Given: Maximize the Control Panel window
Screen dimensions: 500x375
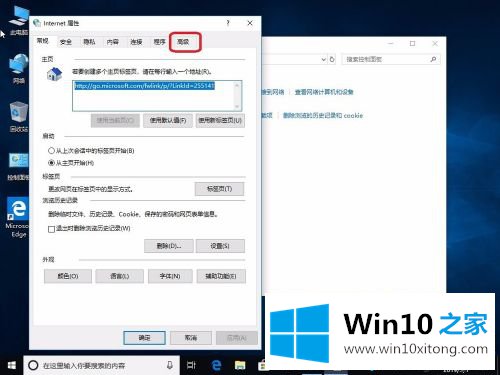Looking at the screenshot, I should click(413, 43).
